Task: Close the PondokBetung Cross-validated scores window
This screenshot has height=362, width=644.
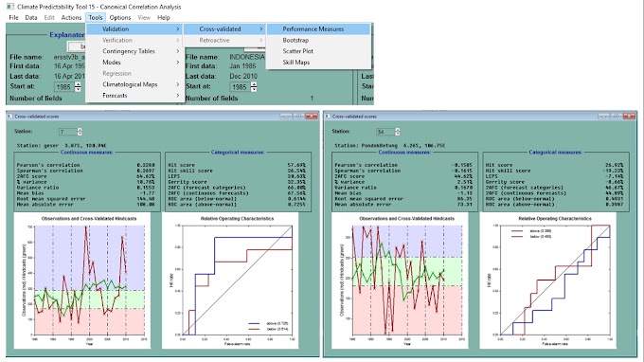Action: click(629, 117)
